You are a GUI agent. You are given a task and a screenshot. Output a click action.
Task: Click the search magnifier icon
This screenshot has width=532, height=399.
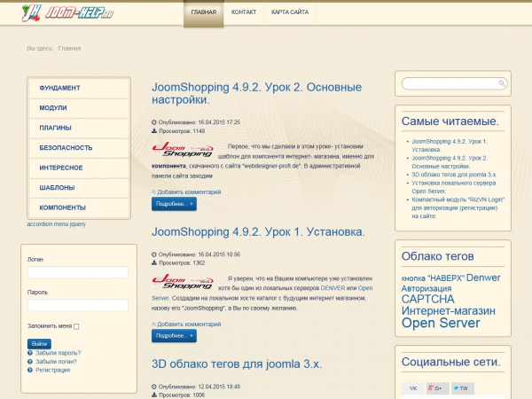(x=502, y=83)
